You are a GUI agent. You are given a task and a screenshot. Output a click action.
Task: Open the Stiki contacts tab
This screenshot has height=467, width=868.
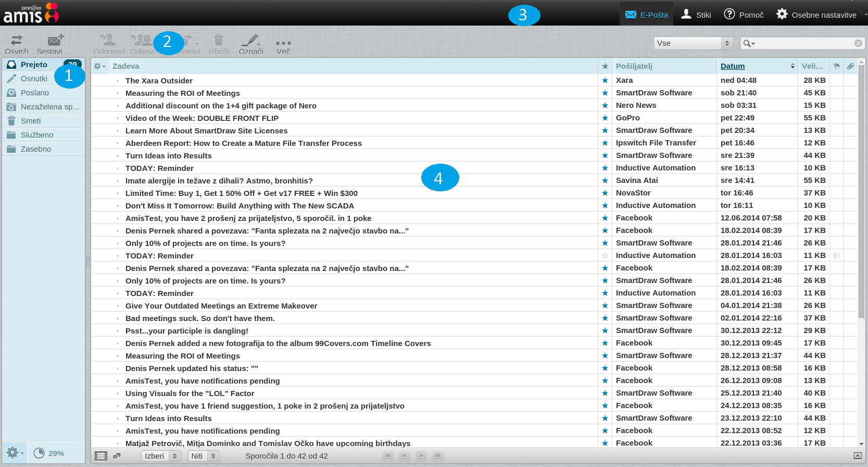[x=696, y=15]
